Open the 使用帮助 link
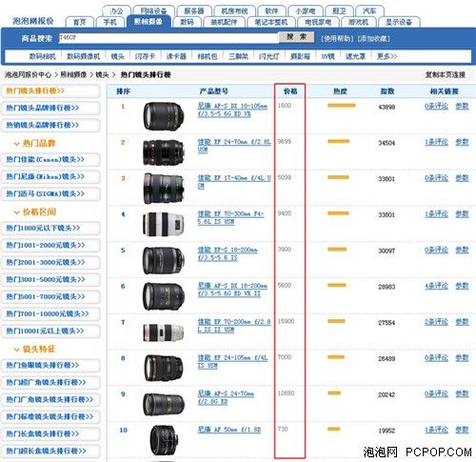 337,39
